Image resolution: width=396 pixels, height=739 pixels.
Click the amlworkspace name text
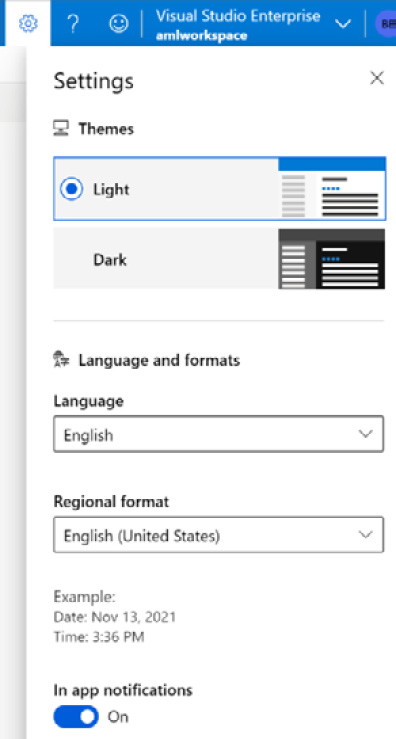[x=201, y=36]
